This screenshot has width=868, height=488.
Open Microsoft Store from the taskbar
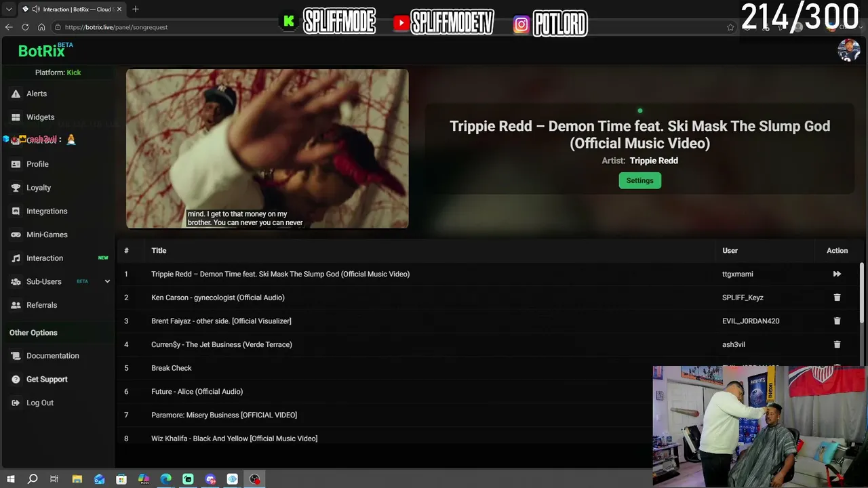121,479
